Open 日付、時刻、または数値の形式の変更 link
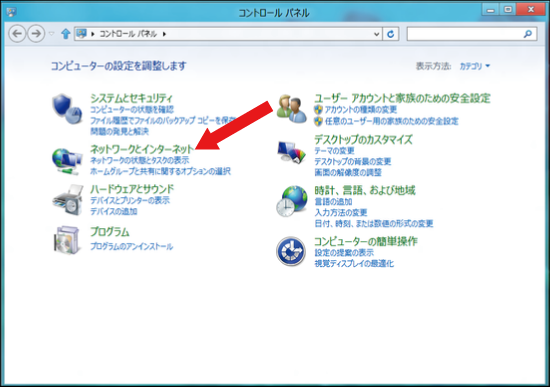Screen dimensions: 550x387 point(374,223)
